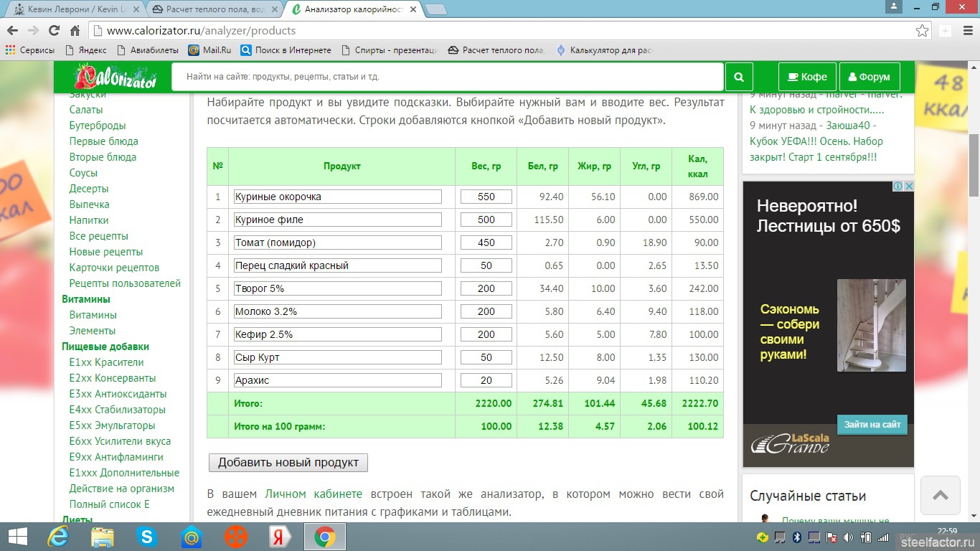
Task: Click staircase ad image
Action: tap(871, 325)
